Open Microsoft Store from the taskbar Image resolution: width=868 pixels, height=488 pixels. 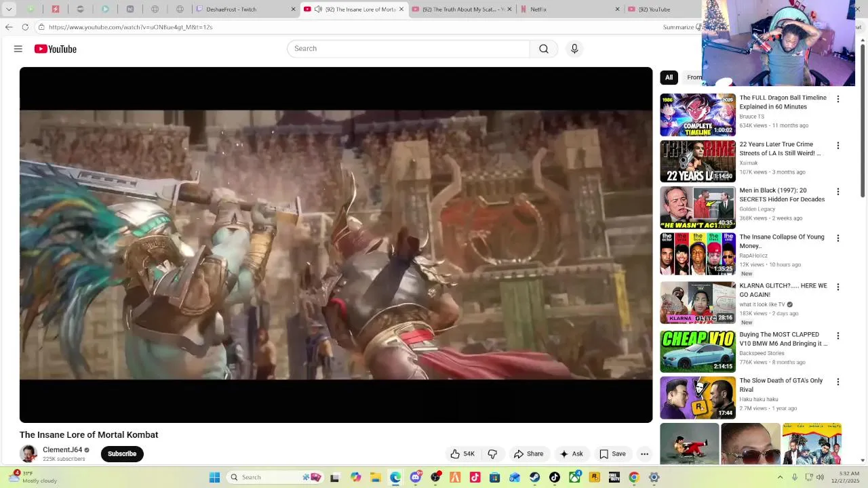click(x=495, y=477)
